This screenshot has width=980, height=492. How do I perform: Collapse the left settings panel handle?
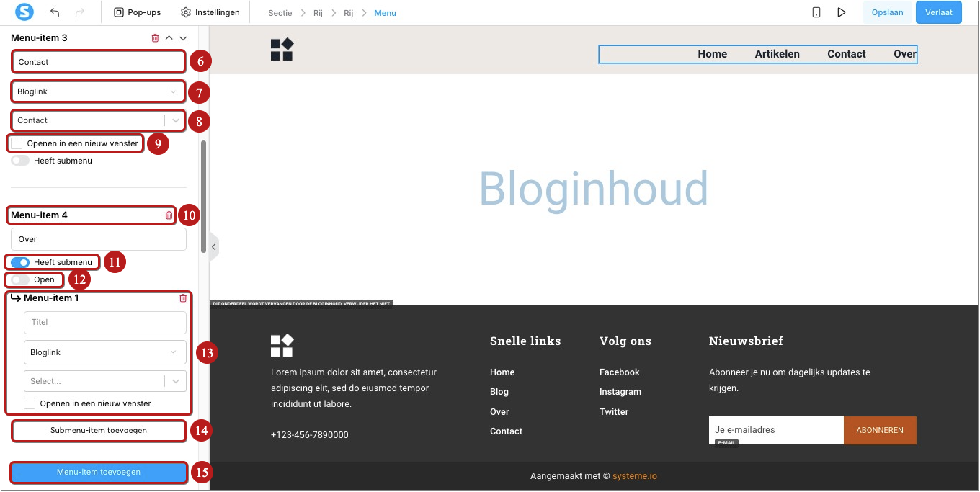tap(213, 247)
